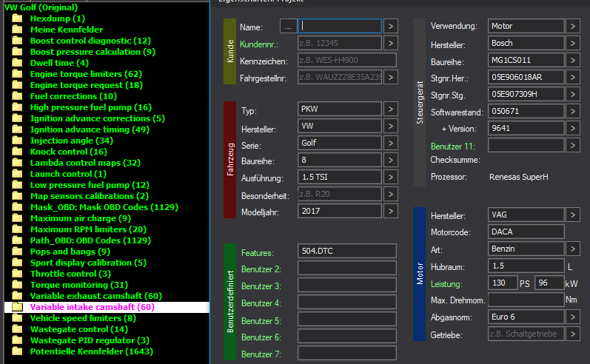The image size is (590, 364).
Task: Open the arrow dropdown beside Modelljahr 2017
Action: point(391,211)
